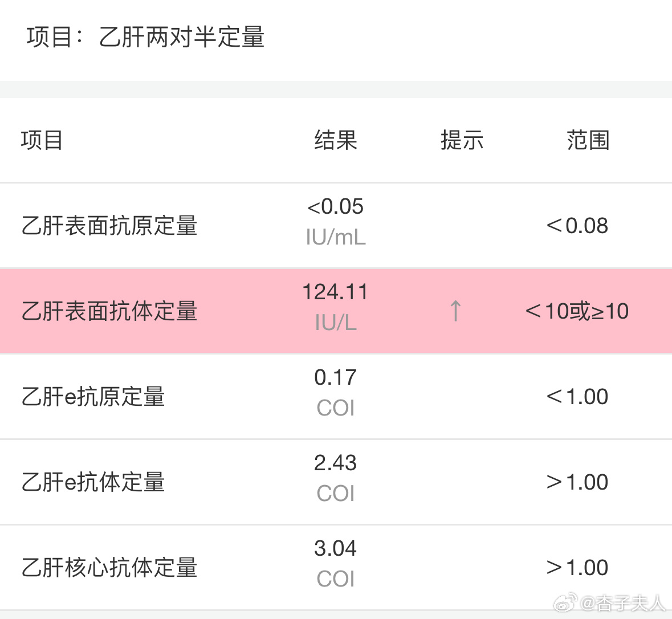672x619 pixels.
Task: Click the 项目 column header
Action: (x=42, y=140)
